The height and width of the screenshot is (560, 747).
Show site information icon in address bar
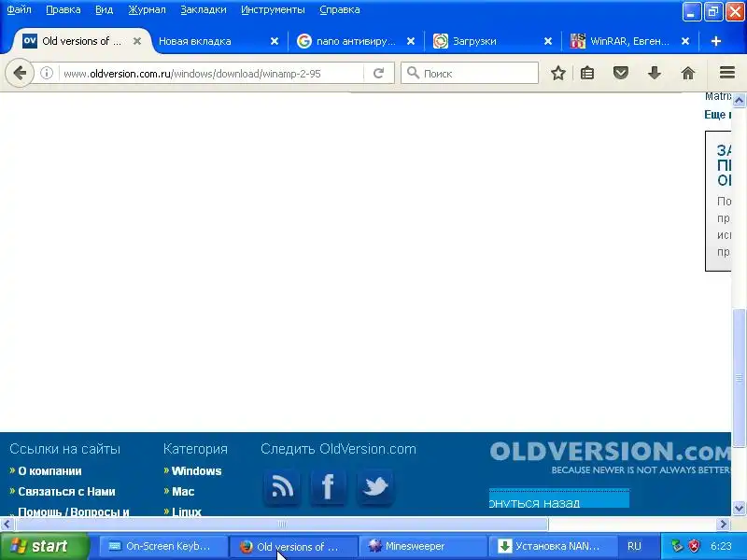tap(46, 74)
